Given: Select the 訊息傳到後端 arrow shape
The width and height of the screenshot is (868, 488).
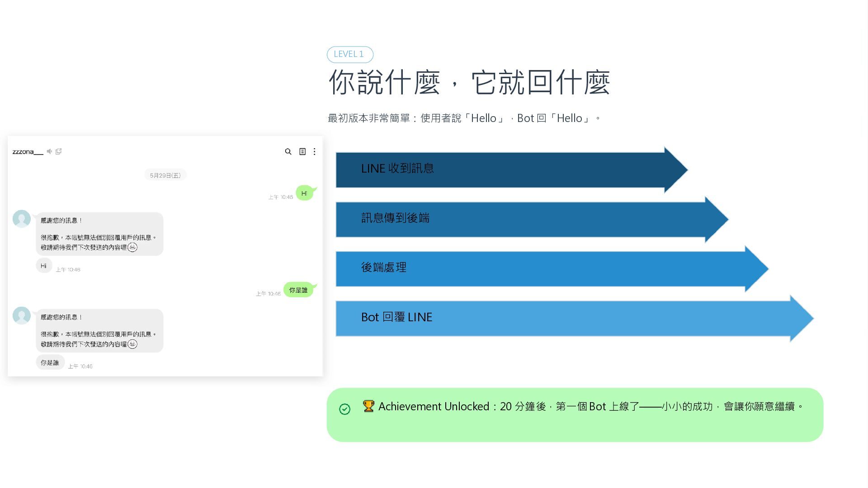Looking at the screenshot, I should click(x=532, y=220).
